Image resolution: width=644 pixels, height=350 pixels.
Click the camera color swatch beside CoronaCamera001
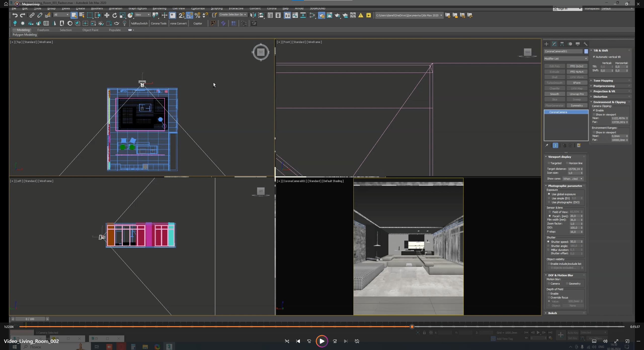pos(586,51)
